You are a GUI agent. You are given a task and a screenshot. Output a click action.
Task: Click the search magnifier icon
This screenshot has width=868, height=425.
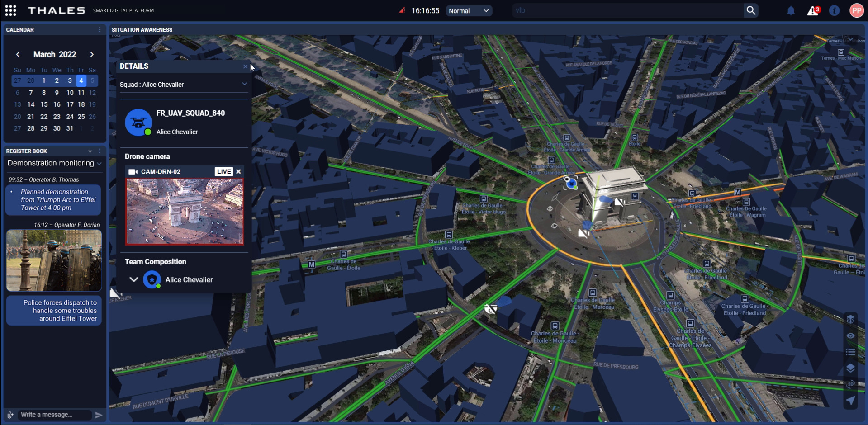(751, 10)
